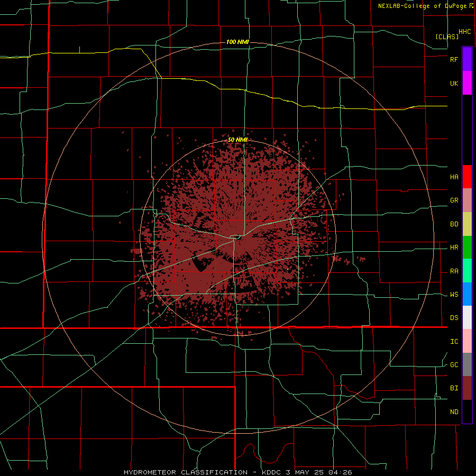Click the RF legend label

(x=454, y=59)
